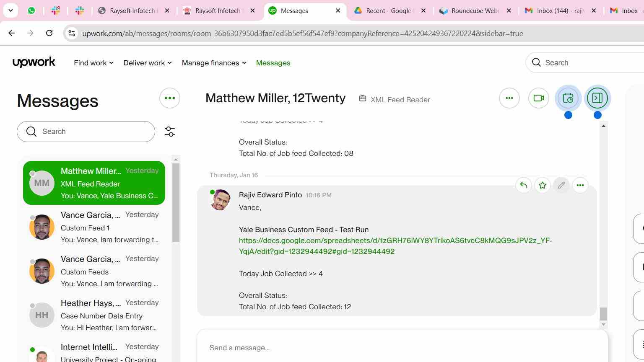Focus the Messages sidebar search box
This screenshot has height=362, width=644.
point(86,132)
